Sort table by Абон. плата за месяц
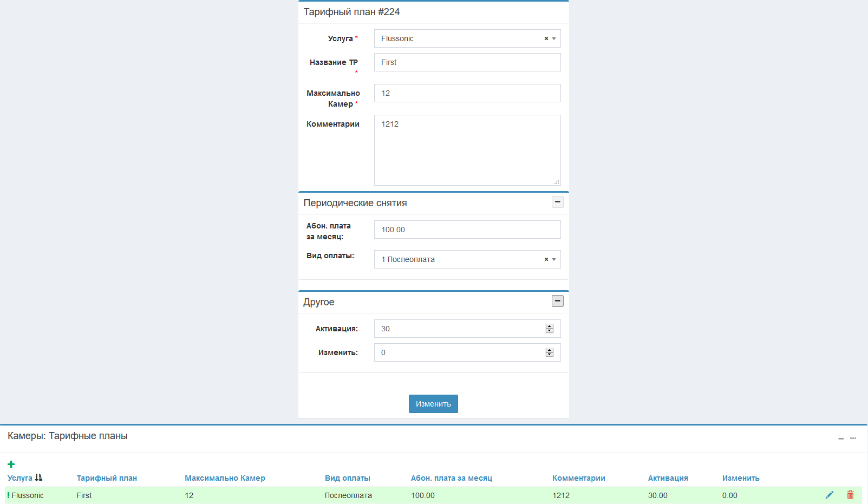 click(x=451, y=478)
